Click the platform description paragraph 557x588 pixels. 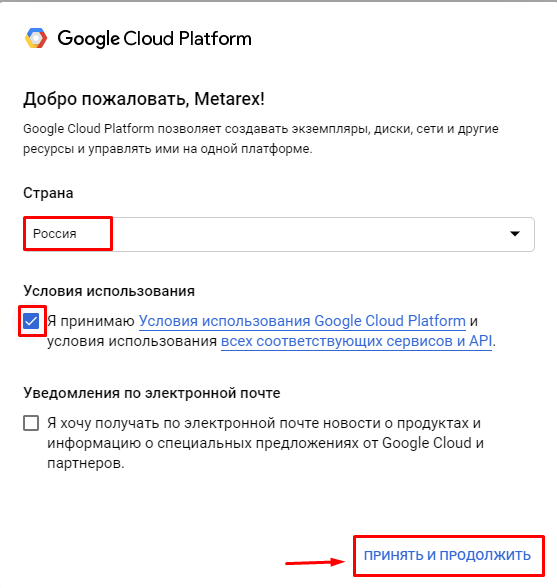point(261,139)
